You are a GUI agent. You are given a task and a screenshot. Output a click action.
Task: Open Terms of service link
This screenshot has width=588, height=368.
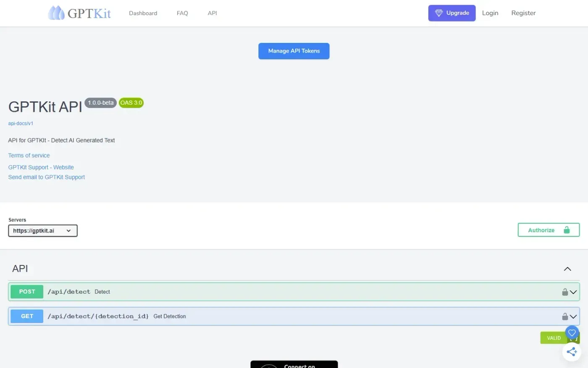[29, 155]
